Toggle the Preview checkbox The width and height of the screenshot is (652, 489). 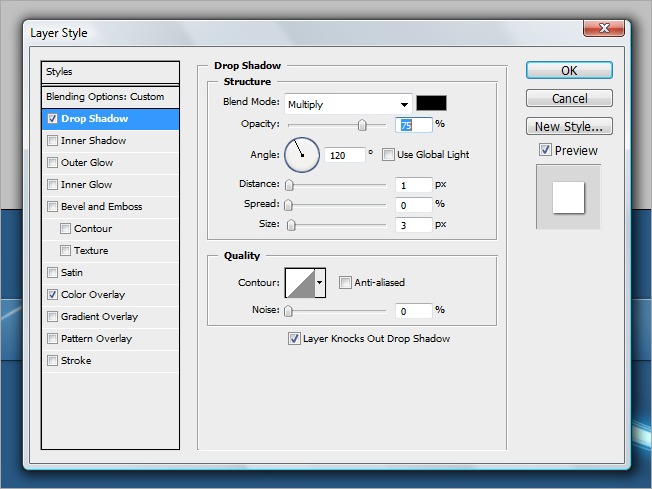click(x=545, y=150)
